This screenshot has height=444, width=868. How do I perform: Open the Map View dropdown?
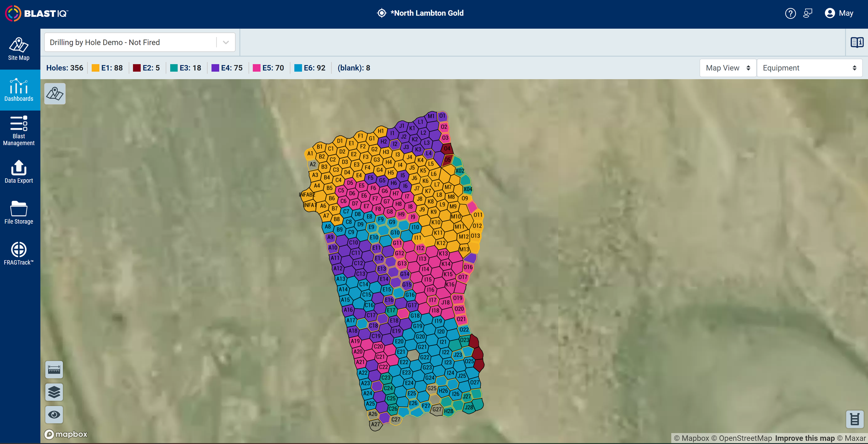tap(728, 68)
